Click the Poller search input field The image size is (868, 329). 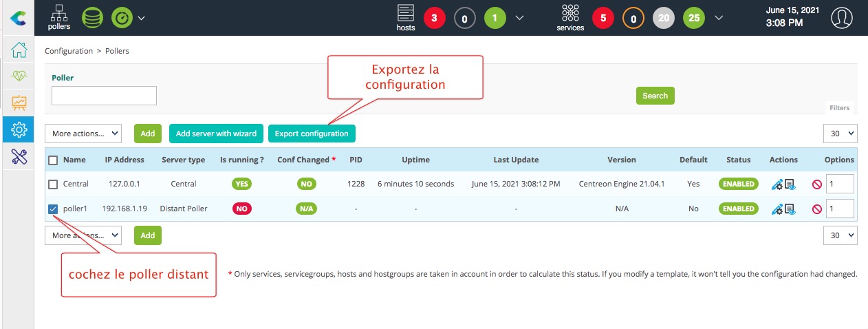point(104,96)
